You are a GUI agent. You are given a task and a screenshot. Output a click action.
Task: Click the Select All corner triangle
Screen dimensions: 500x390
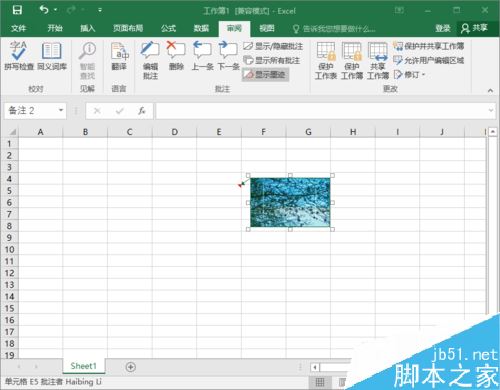tap(12, 132)
